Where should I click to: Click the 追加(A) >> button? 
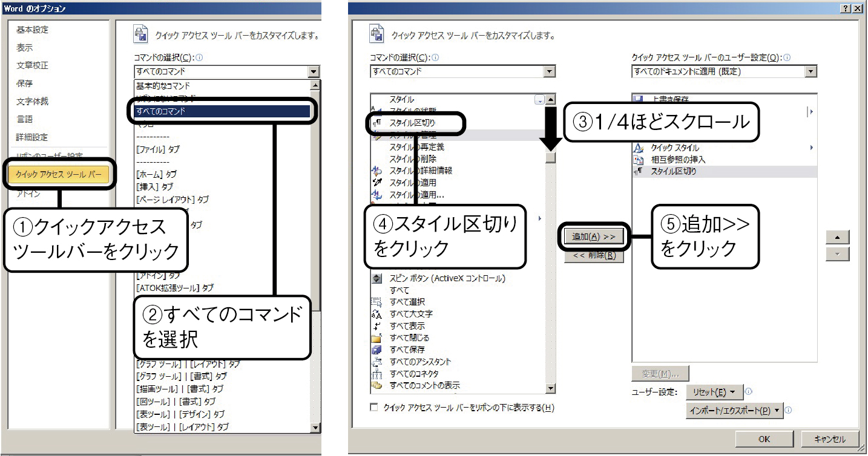594,236
